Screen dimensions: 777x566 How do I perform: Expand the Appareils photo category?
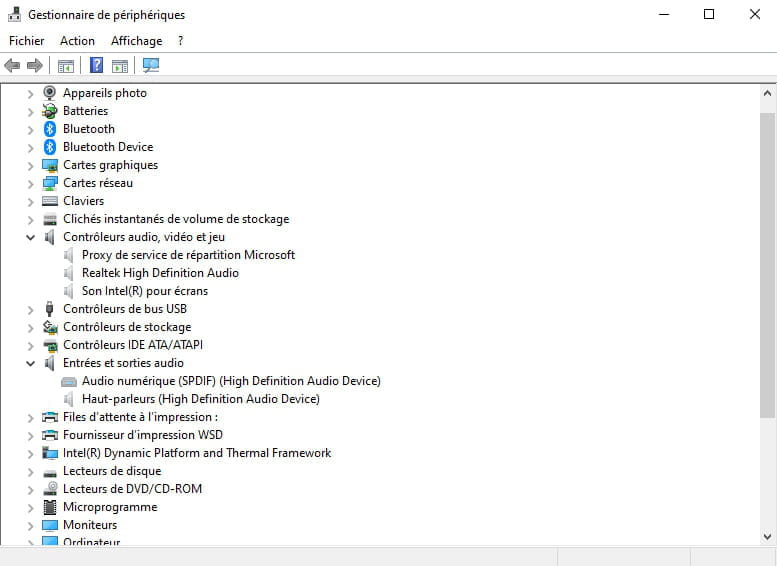(30, 94)
